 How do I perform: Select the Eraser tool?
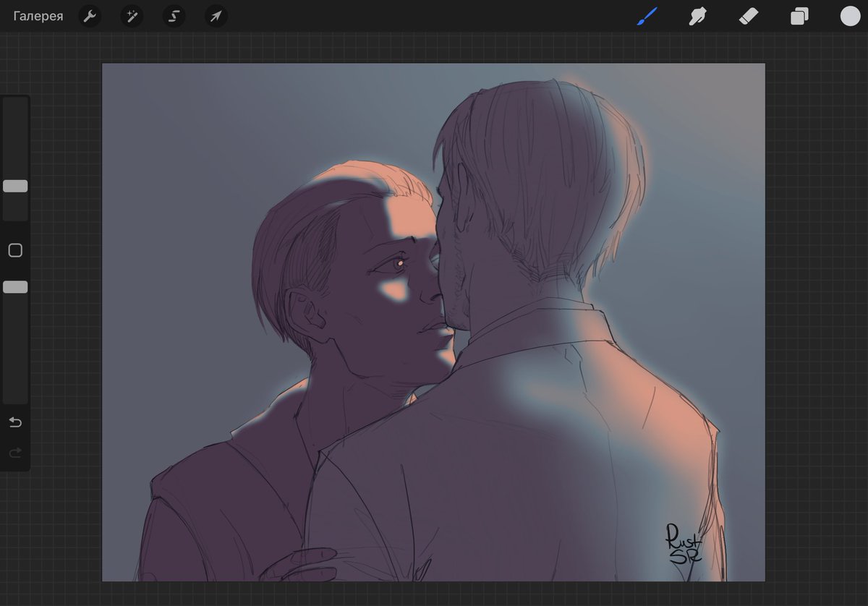click(748, 16)
